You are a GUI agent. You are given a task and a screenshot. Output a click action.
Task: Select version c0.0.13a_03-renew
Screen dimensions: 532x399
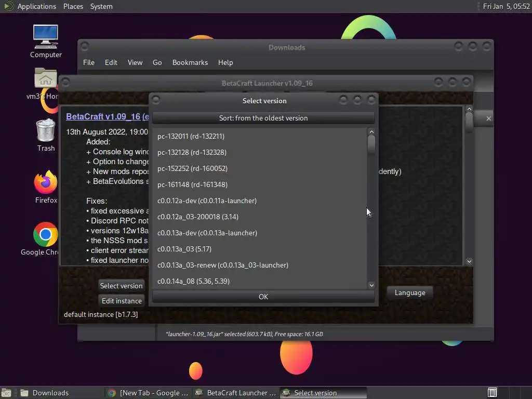260,265
